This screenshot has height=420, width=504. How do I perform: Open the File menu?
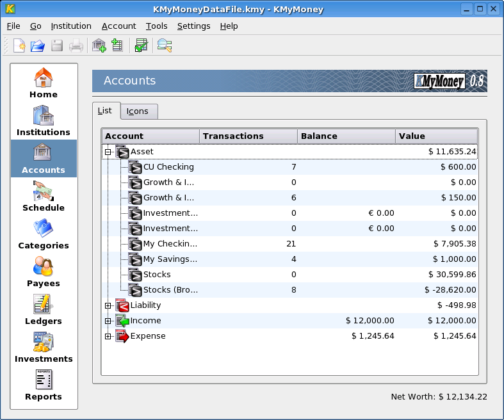click(13, 26)
